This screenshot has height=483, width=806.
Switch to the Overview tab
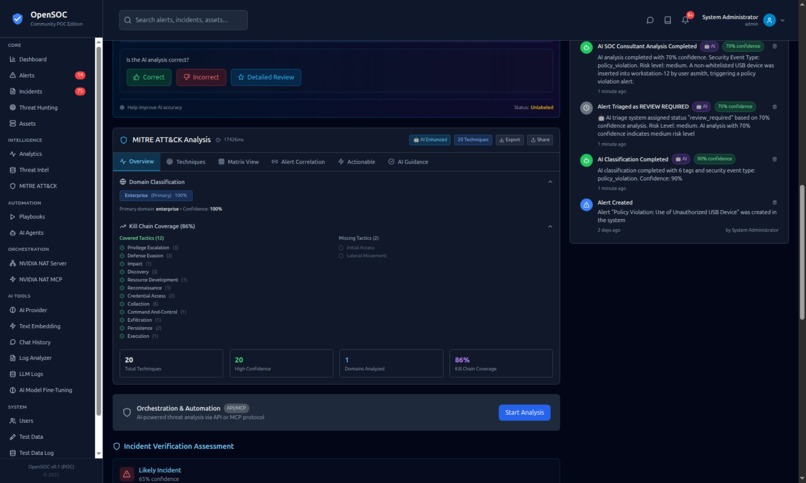(x=137, y=161)
